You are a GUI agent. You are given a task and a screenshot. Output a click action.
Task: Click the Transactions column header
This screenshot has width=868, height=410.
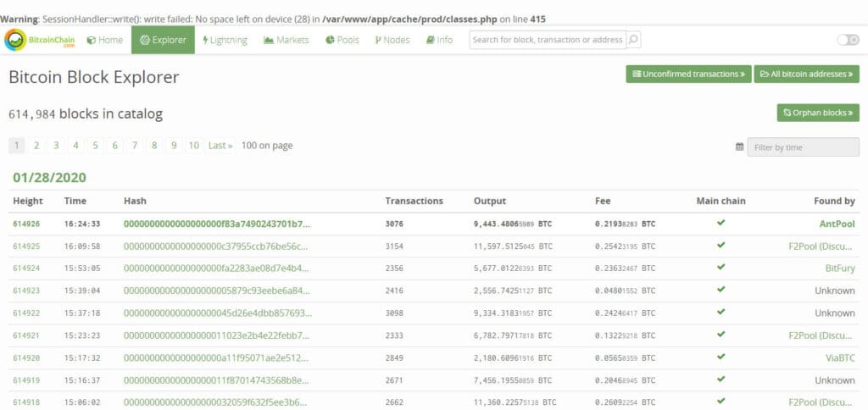point(414,202)
